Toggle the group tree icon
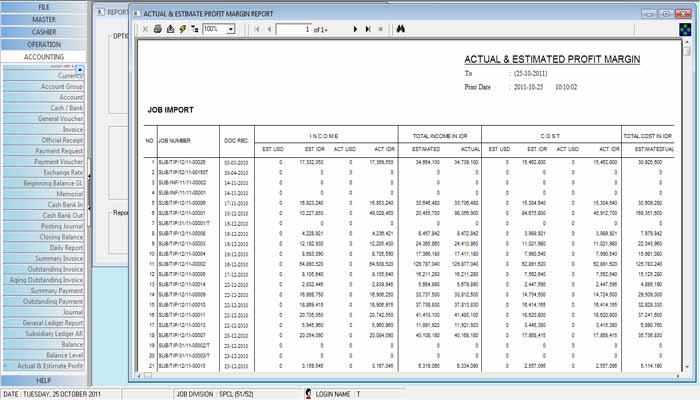 (194, 30)
